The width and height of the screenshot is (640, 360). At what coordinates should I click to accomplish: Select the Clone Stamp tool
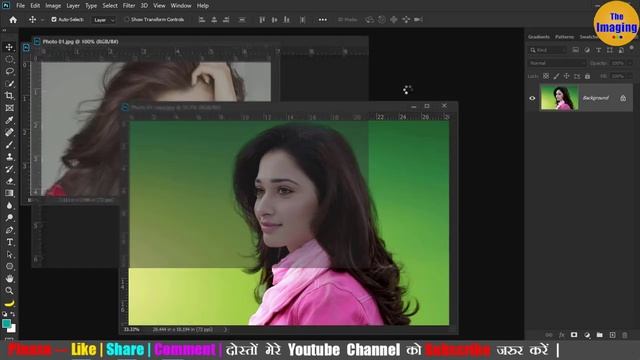point(9,157)
